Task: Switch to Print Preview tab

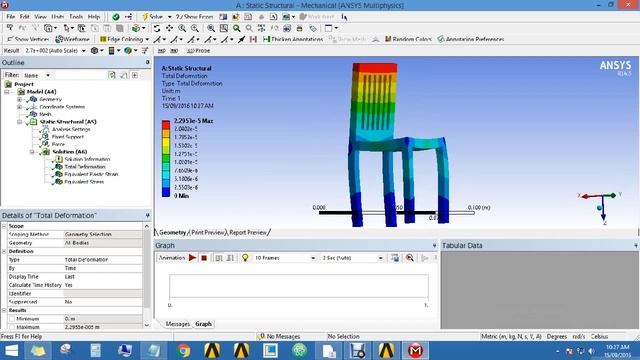Action: 208,232
